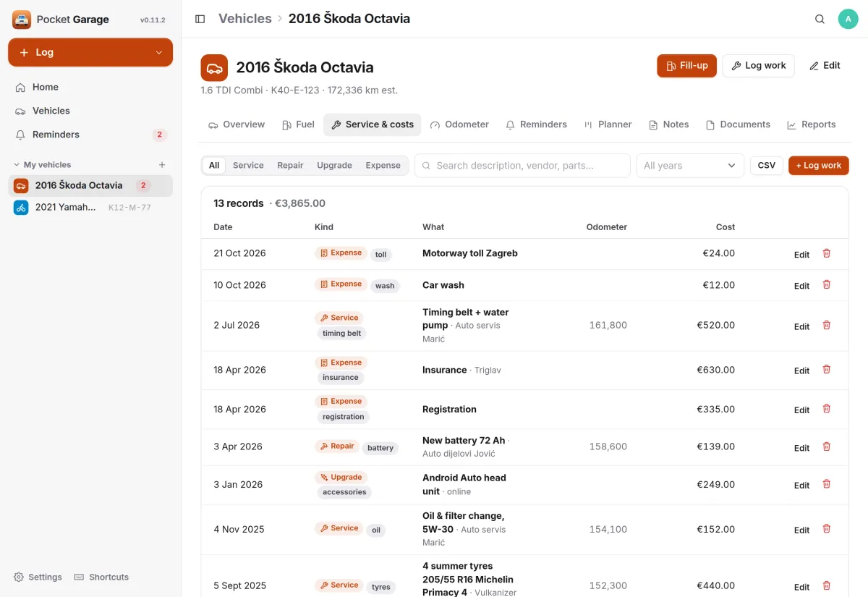The image size is (868, 597).
Task: Add a new vehicle with plus icon
Action: (x=162, y=165)
